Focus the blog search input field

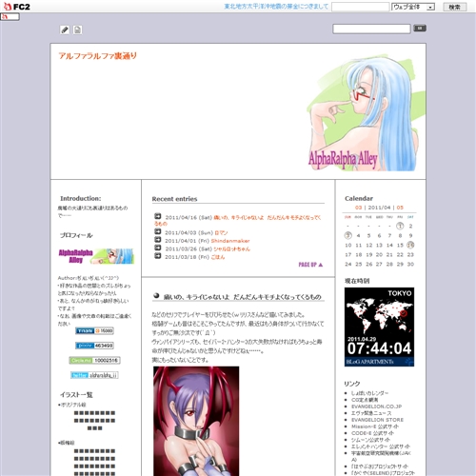click(x=371, y=29)
